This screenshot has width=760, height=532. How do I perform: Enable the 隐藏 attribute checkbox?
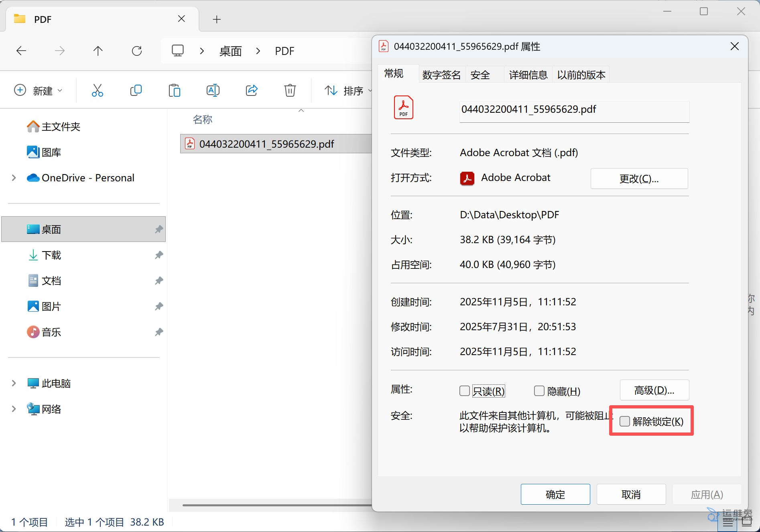539,390
